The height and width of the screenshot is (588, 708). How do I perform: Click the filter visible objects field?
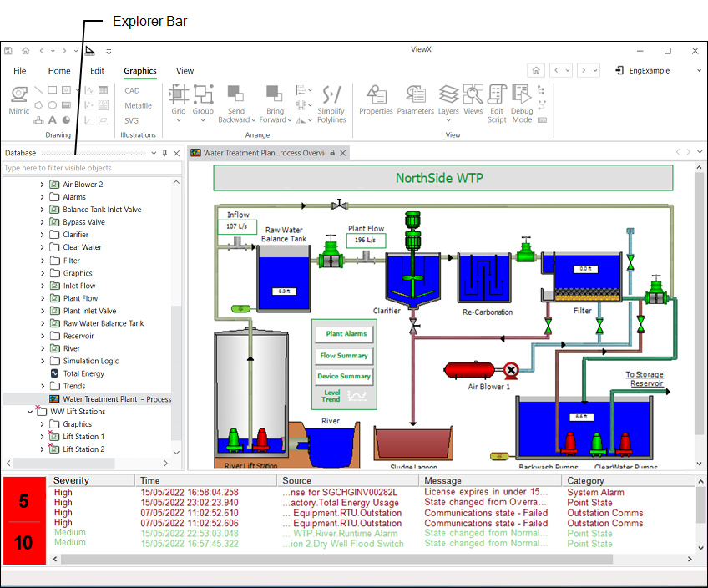pyautogui.click(x=90, y=168)
